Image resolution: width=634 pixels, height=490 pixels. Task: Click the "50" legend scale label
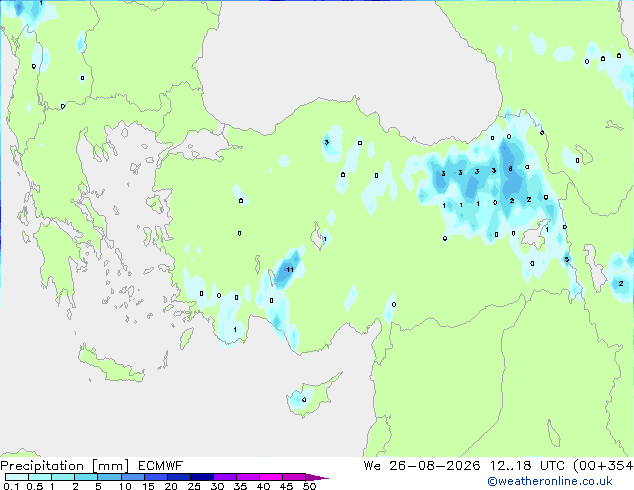coord(310,486)
